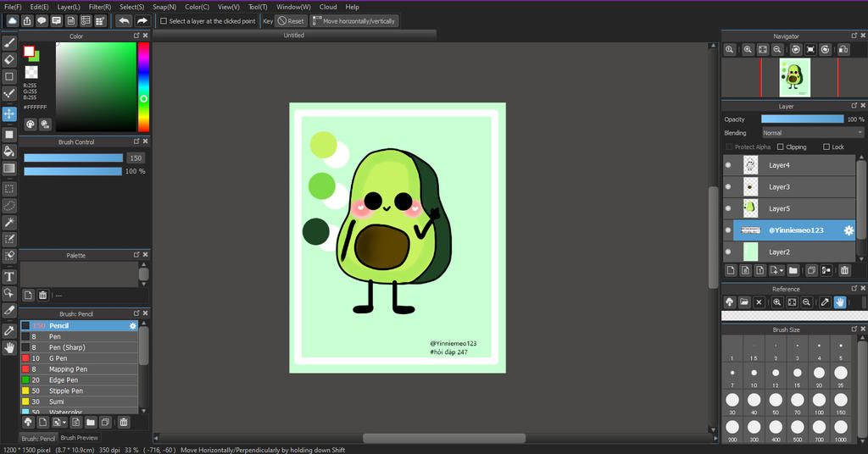This screenshot has height=454, width=868.
Task: Delete the layer using the trash icon
Action: coord(844,270)
